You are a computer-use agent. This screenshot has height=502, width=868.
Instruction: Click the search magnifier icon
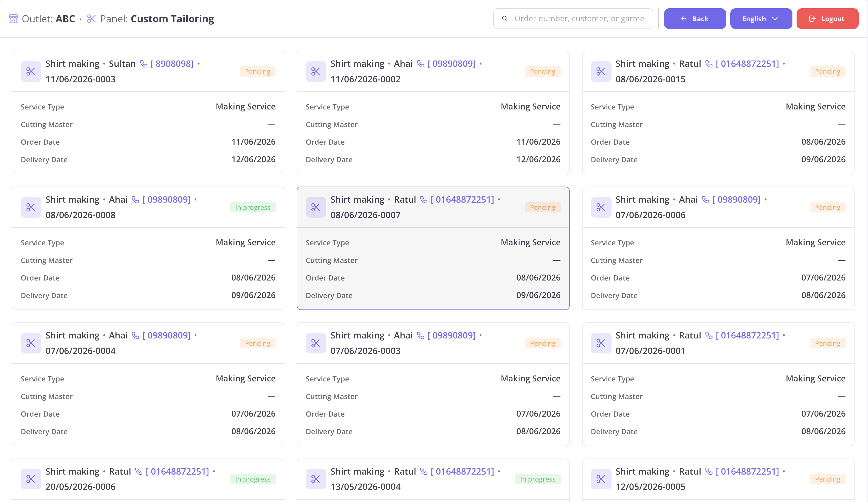(x=505, y=19)
